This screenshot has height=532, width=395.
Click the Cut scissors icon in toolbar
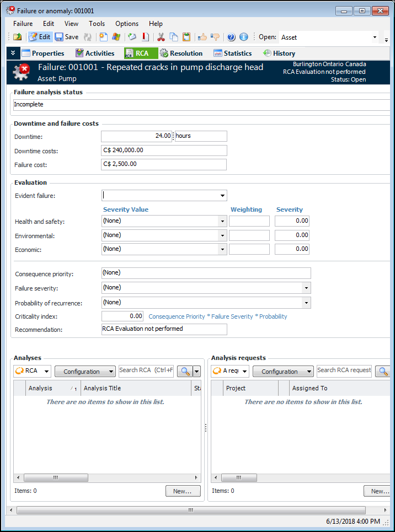coord(161,37)
